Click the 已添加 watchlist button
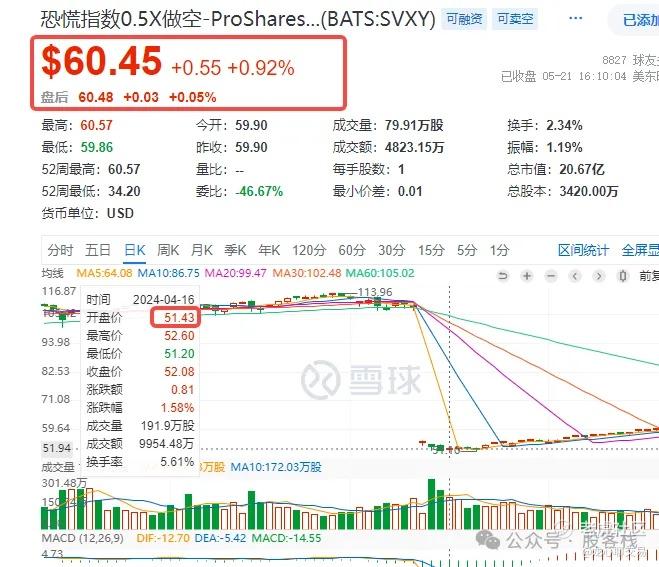This screenshot has width=659, height=567. [x=636, y=19]
